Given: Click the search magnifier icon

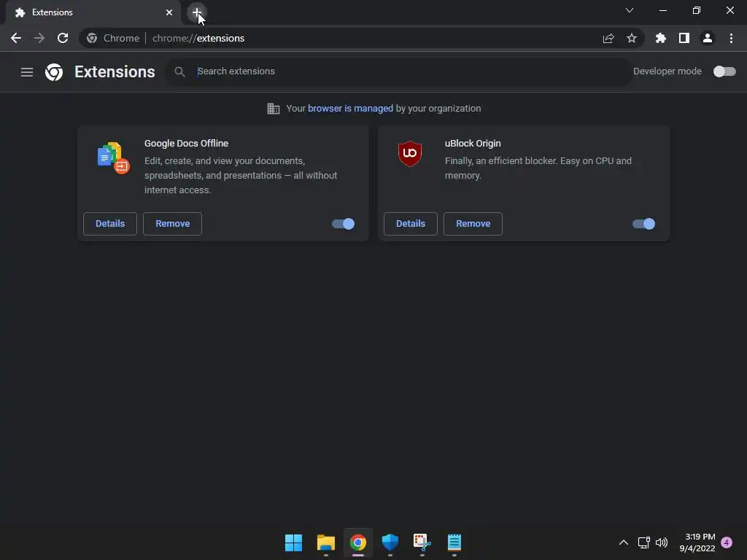Looking at the screenshot, I should 179,71.
